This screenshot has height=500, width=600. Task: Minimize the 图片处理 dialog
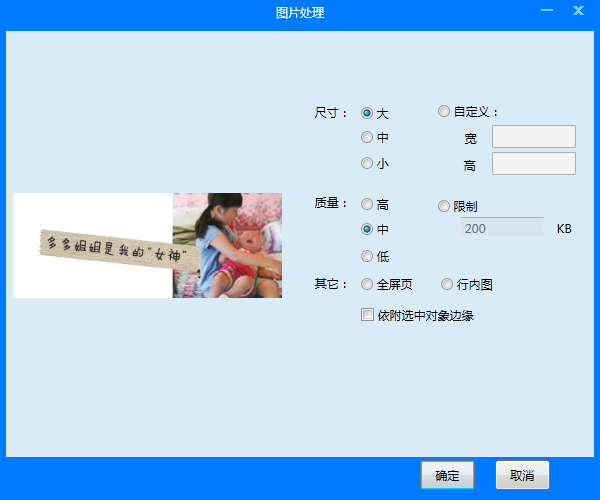pyautogui.click(x=546, y=11)
